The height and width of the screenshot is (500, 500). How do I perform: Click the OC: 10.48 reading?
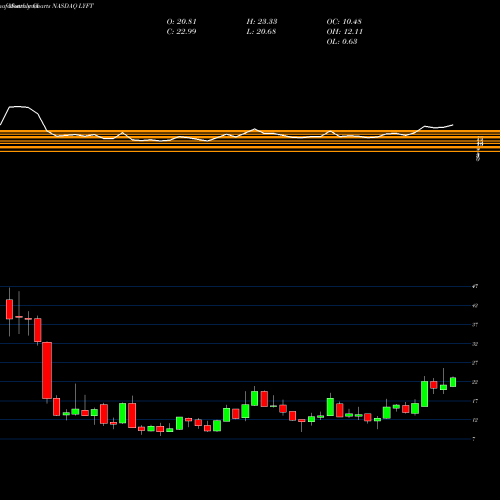click(344, 22)
